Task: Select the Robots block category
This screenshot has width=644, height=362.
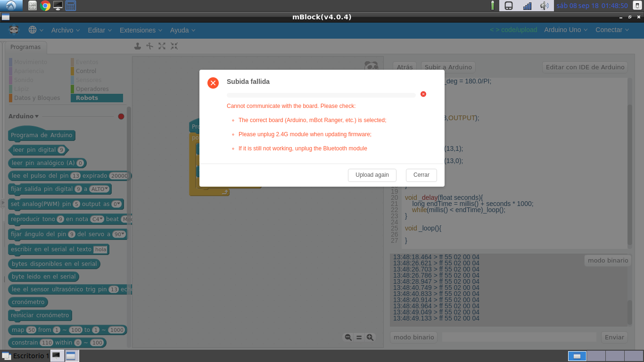Action: pyautogui.click(x=97, y=98)
